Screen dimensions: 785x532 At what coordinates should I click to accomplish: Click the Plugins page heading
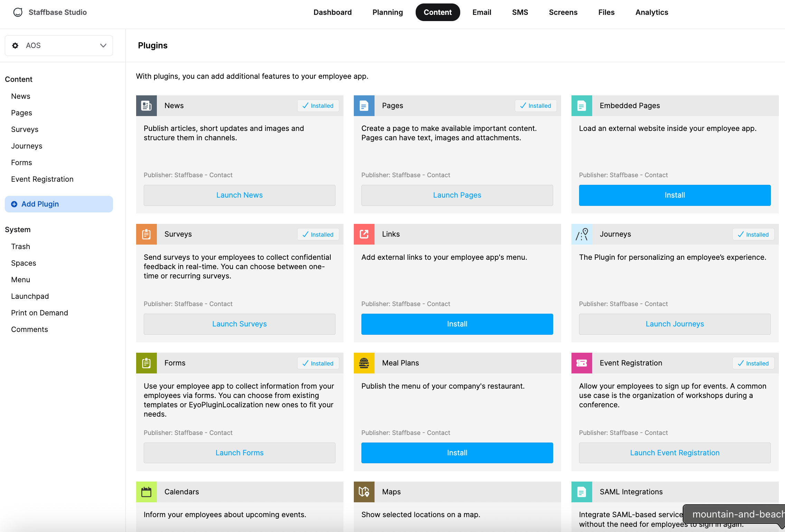[x=153, y=46]
